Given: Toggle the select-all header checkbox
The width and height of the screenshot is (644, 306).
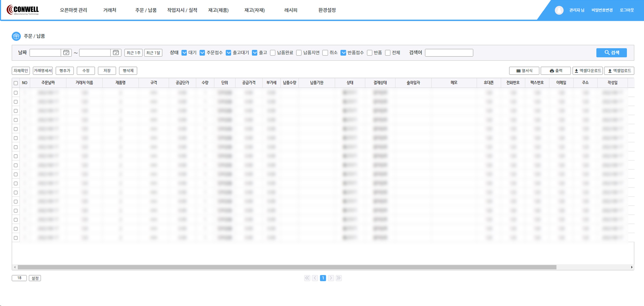Looking at the screenshot, I should [x=16, y=83].
